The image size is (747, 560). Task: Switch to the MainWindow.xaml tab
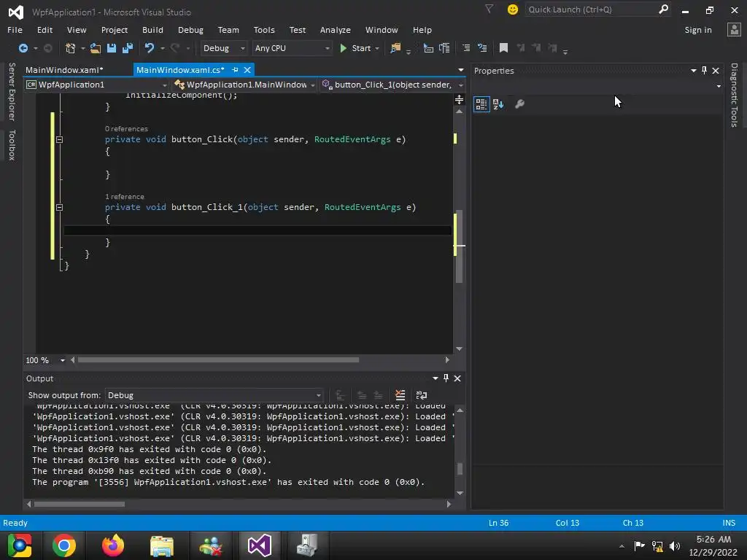point(64,70)
